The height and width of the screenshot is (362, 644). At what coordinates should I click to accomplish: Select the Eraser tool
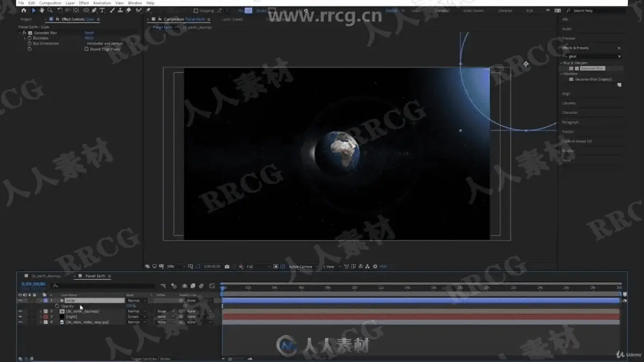coord(128,10)
